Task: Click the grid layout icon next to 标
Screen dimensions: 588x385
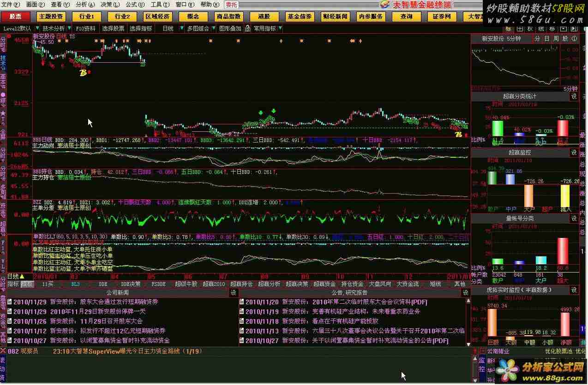Action: pos(519,29)
